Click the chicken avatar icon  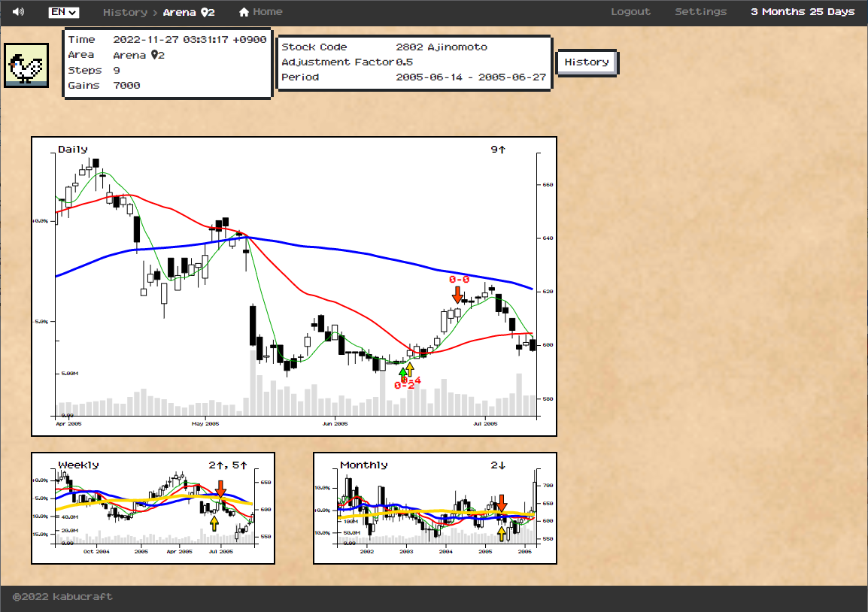[x=26, y=65]
